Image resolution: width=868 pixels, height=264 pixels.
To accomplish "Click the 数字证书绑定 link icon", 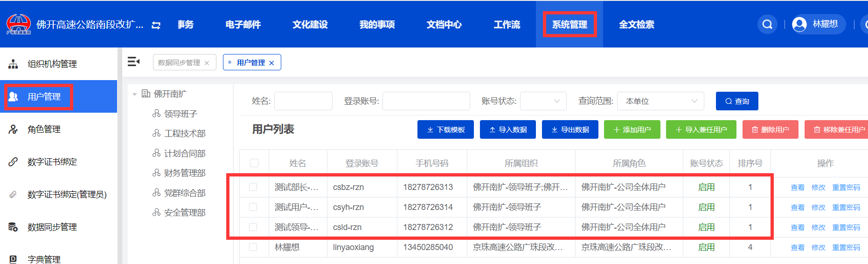I will click(13, 162).
